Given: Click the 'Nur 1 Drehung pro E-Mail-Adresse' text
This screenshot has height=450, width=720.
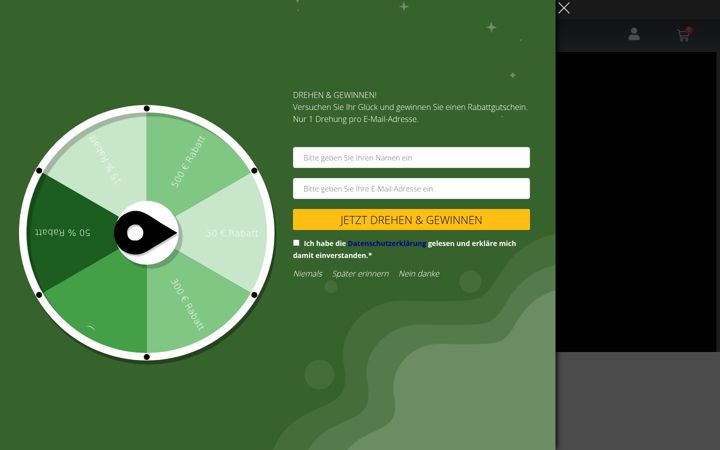Looking at the screenshot, I should (x=355, y=119).
